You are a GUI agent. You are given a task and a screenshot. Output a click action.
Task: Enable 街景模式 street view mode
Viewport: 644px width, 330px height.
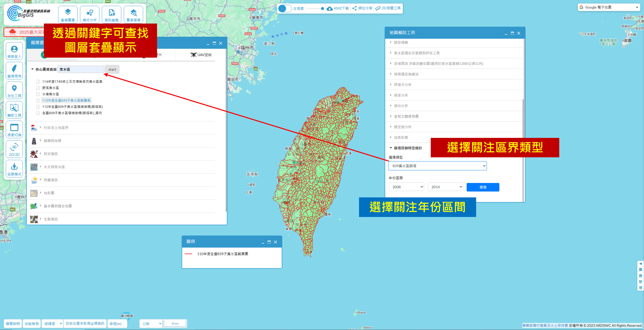[x=14, y=169]
